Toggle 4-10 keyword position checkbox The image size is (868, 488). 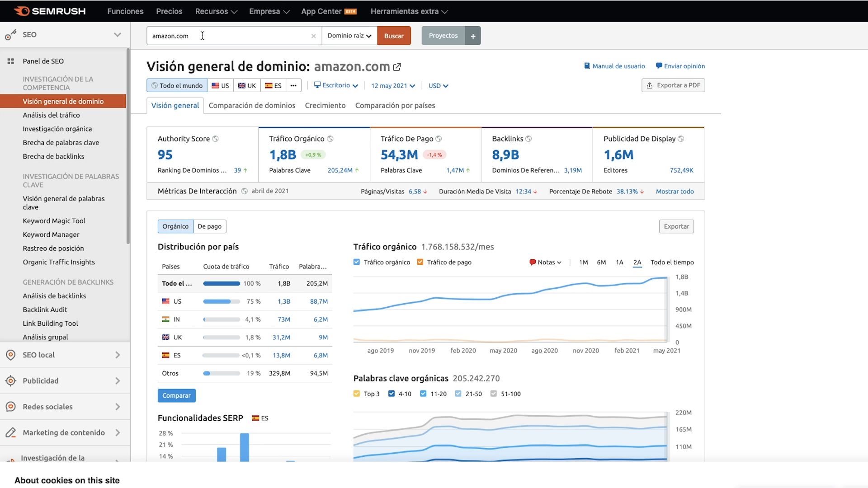392,394
